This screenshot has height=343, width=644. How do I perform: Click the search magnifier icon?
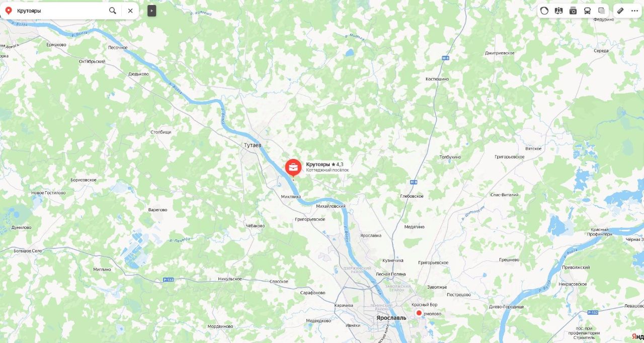pyautogui.click(x=113, y=11)
